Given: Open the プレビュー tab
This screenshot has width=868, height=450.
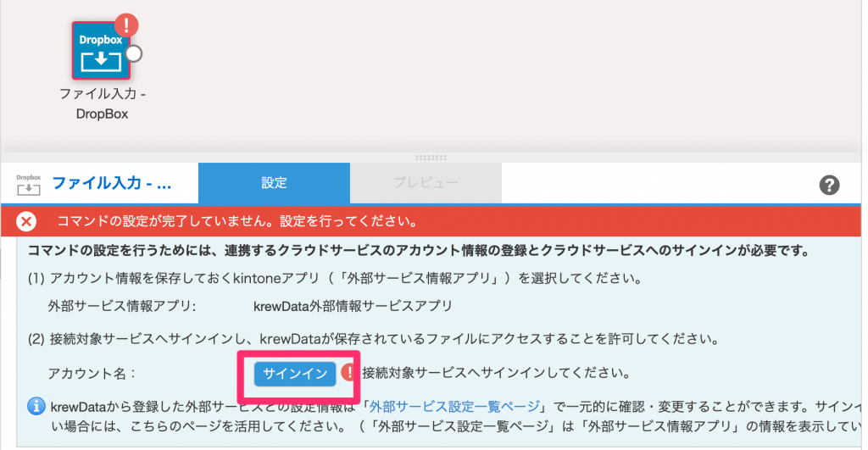Looking at the screenshot, I should pyautogui.click(x=426, y=183).
